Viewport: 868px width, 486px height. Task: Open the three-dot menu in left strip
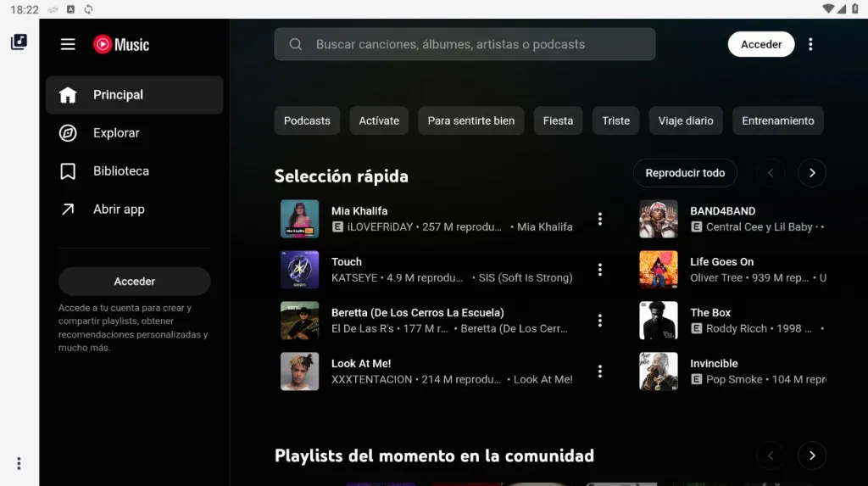click(19, 463)
